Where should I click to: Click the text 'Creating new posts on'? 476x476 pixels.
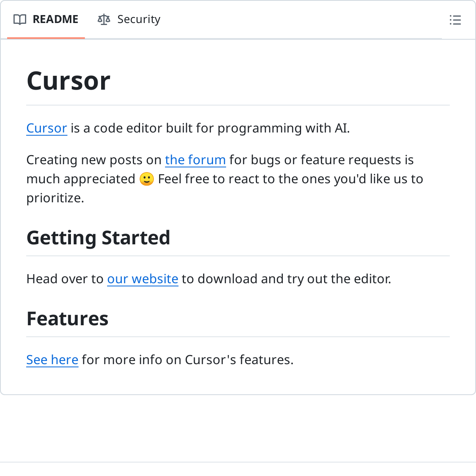pyautogui.click(x=94, y=160)
